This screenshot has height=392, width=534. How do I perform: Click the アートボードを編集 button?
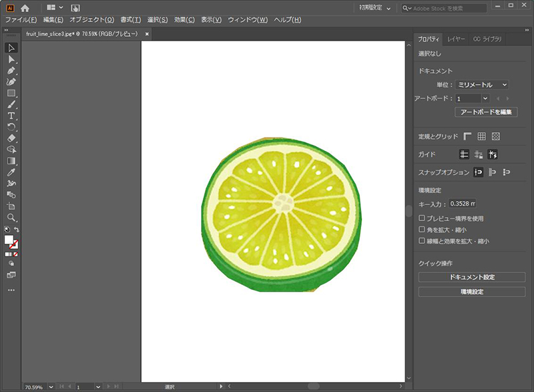point(486,112)
